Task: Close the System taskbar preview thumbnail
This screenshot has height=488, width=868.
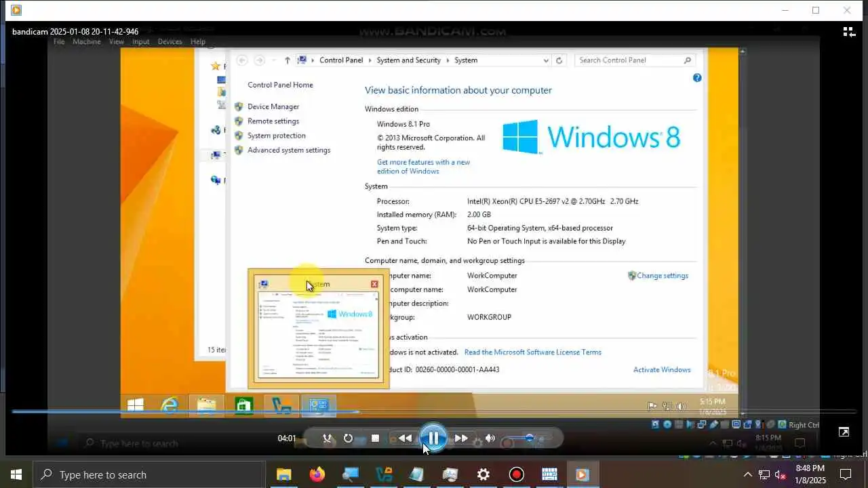Action: pos(374,284)
